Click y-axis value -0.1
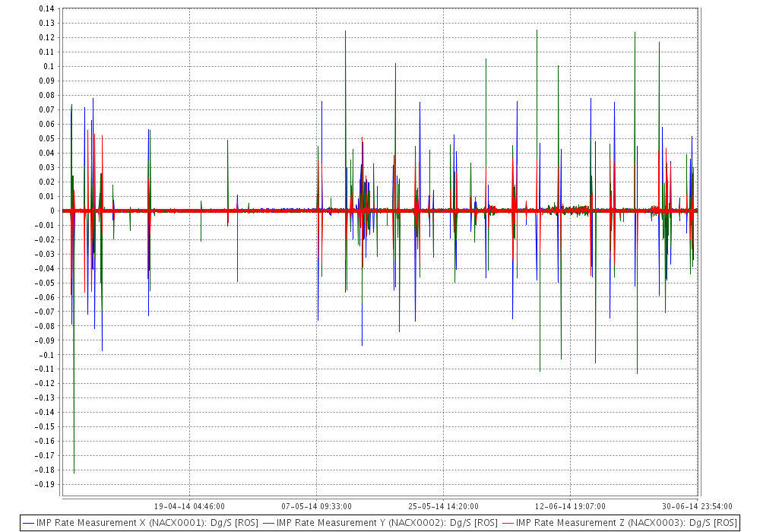The image size is (760, 532). click(x=46, y=355)
